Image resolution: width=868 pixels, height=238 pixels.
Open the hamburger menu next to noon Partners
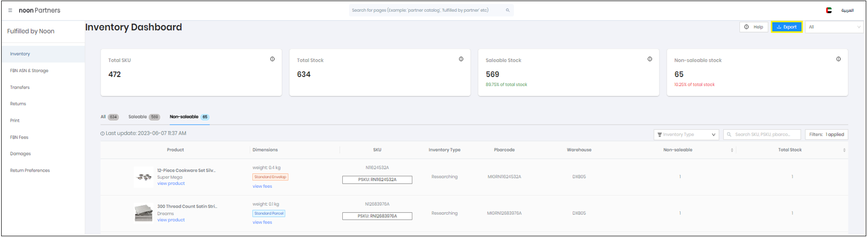10,11
